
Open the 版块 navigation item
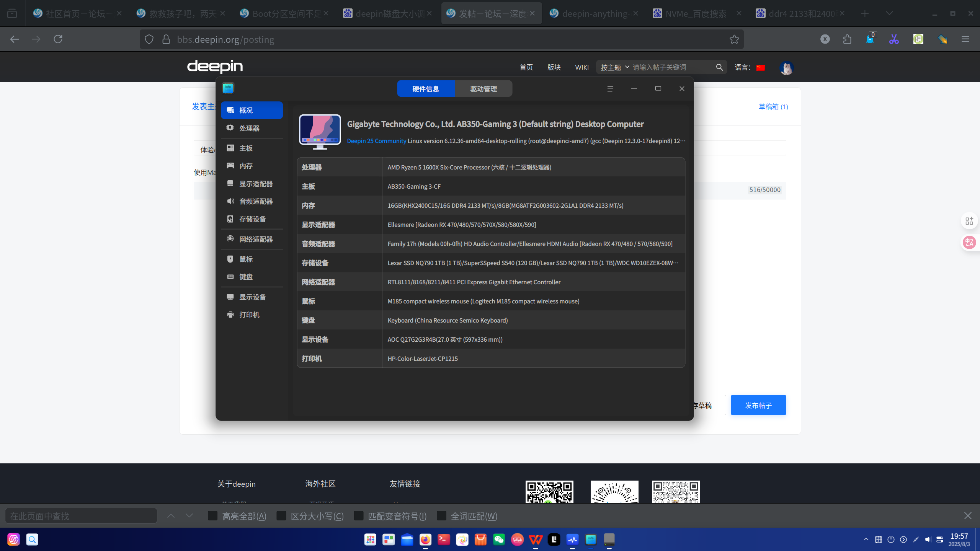[554, 67]
